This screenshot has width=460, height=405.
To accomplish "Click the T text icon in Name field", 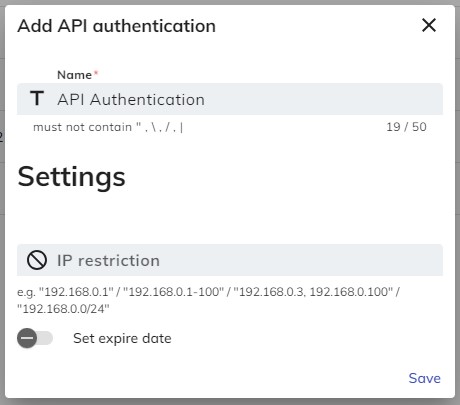I will [x=37, y=98].
